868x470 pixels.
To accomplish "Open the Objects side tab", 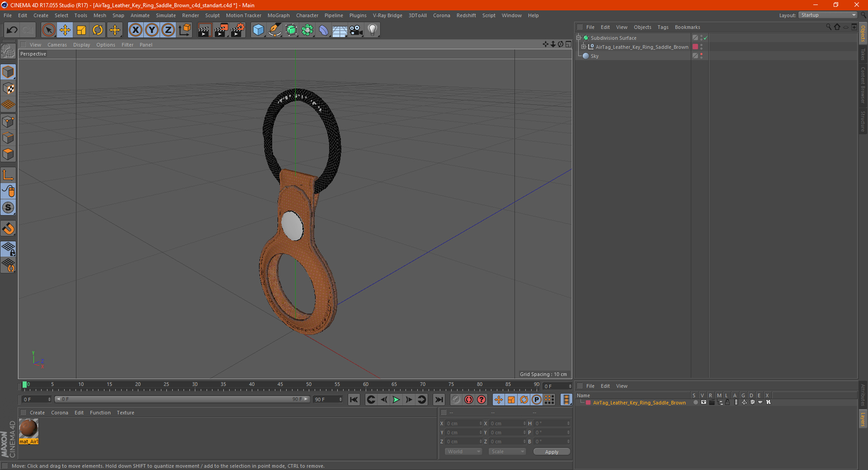I will [x=863, y=33].
